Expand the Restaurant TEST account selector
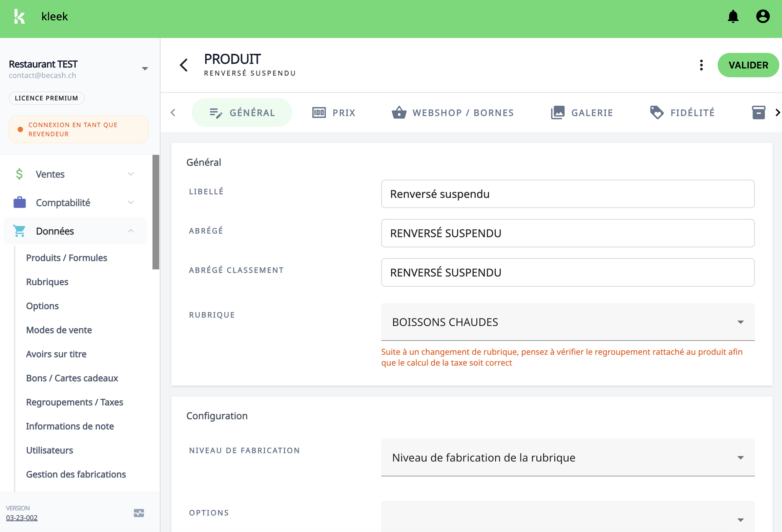This screenshot has height=532, width=782. 145,69
